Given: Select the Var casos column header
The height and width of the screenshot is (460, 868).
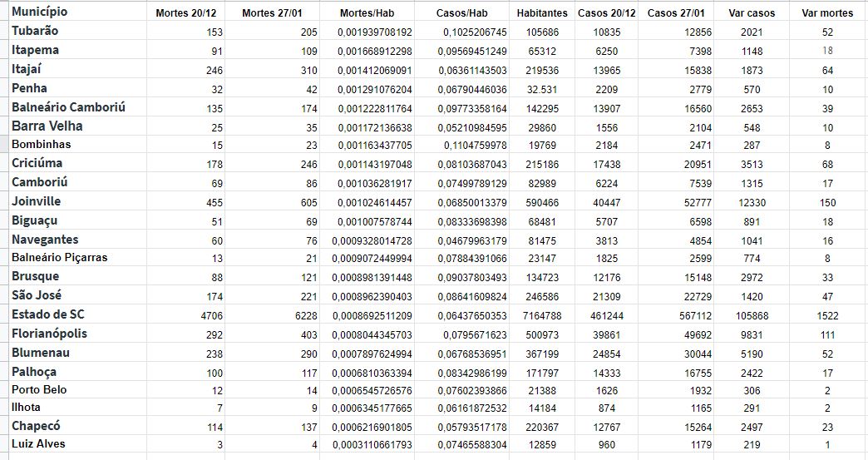Looking at the screenshot, I should tap(752, 12).
